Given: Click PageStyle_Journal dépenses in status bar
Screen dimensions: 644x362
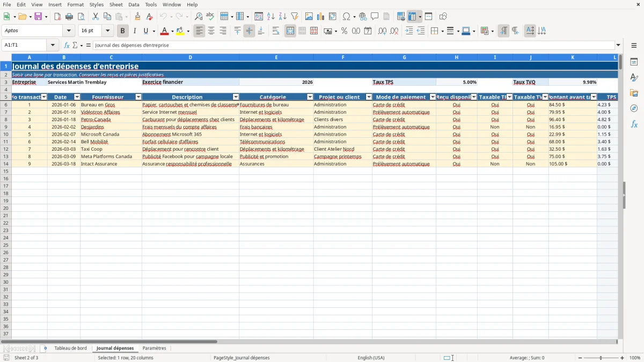Looking at the screenshot, I should point(241,358).
